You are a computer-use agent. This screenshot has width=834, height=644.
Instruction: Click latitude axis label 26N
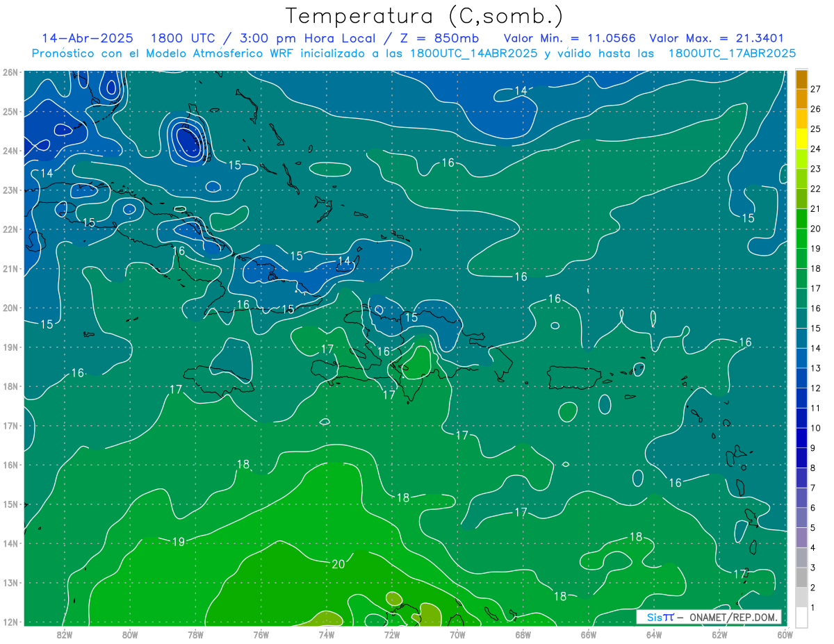point(10,72)
